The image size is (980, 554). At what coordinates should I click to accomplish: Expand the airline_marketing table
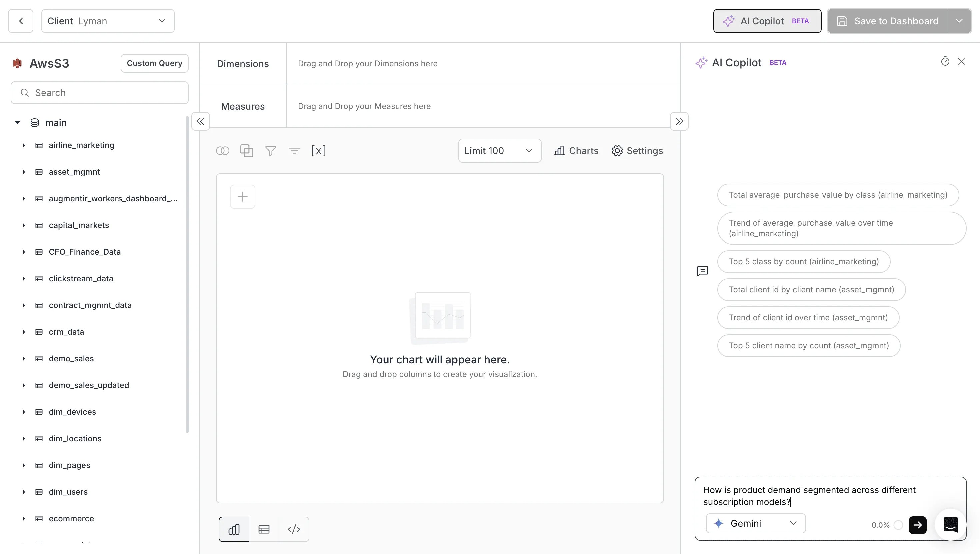tap(24, 145)
